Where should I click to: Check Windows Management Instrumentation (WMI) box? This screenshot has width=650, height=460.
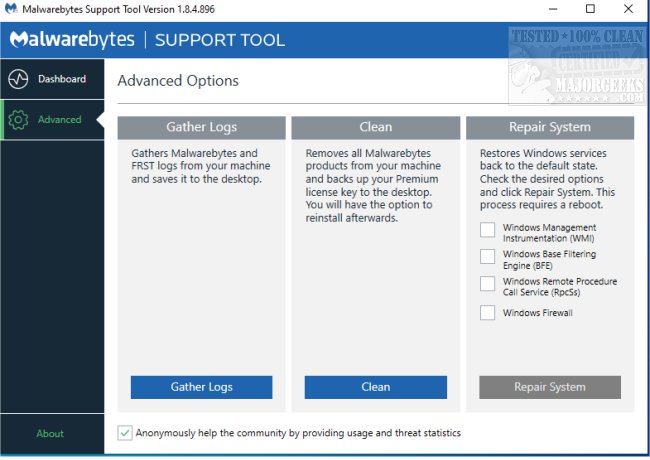click(x=487, y=230)
